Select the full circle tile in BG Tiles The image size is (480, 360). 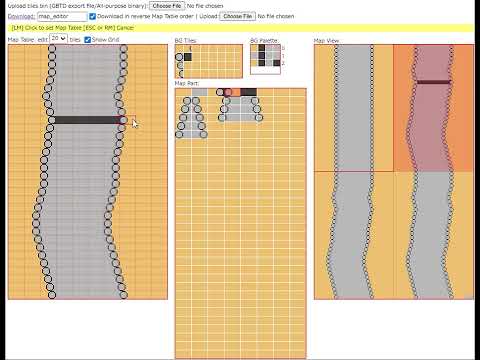[179, 57]
